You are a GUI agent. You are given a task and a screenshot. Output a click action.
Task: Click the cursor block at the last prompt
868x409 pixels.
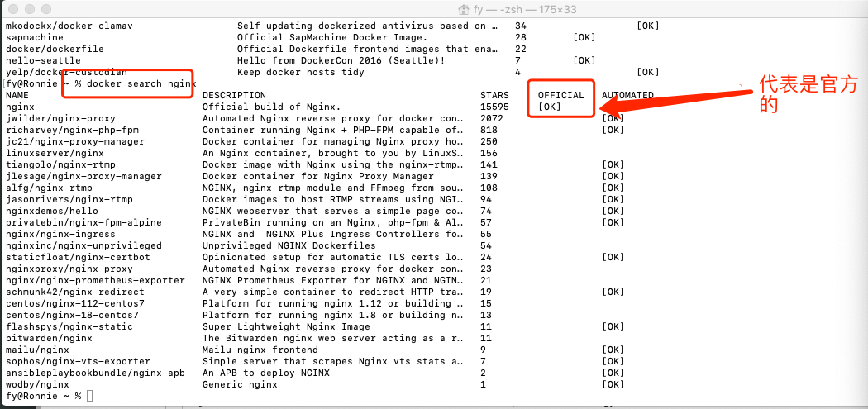(90, 397)
